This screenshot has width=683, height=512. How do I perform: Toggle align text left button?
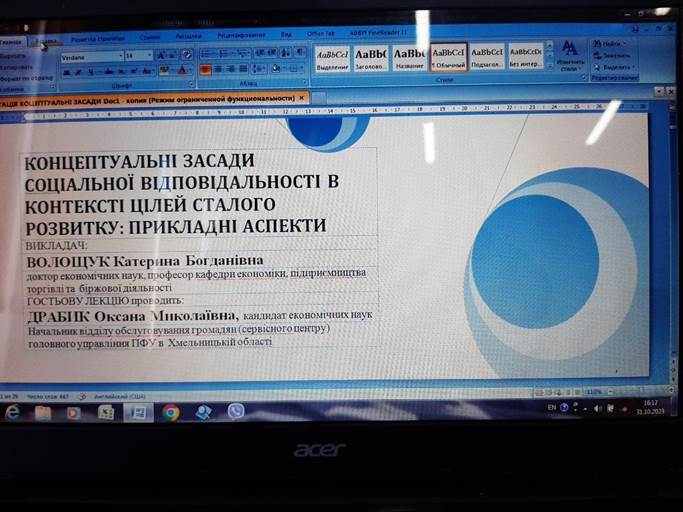tap(205, 70)
